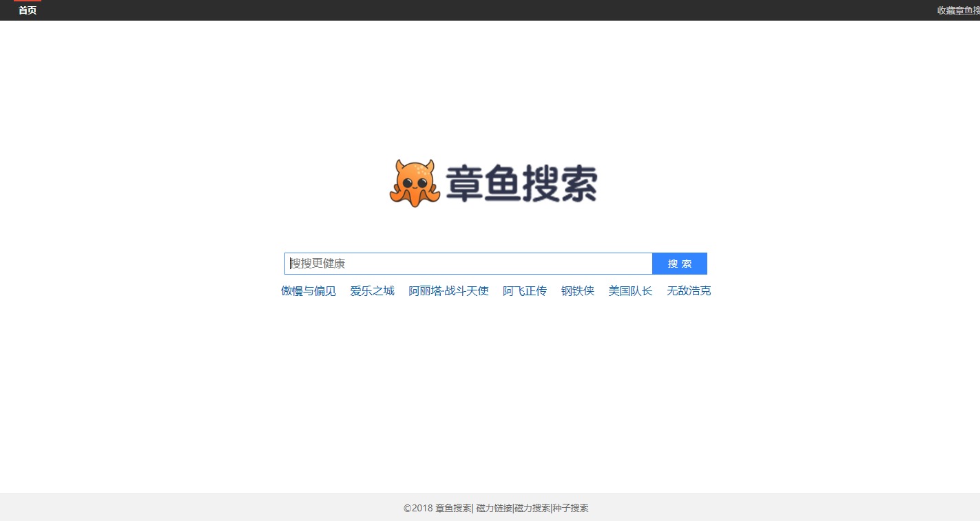Focus the 搜搜更健康 search input field
This screenshot has height=521, width=980.
(468, 264)
